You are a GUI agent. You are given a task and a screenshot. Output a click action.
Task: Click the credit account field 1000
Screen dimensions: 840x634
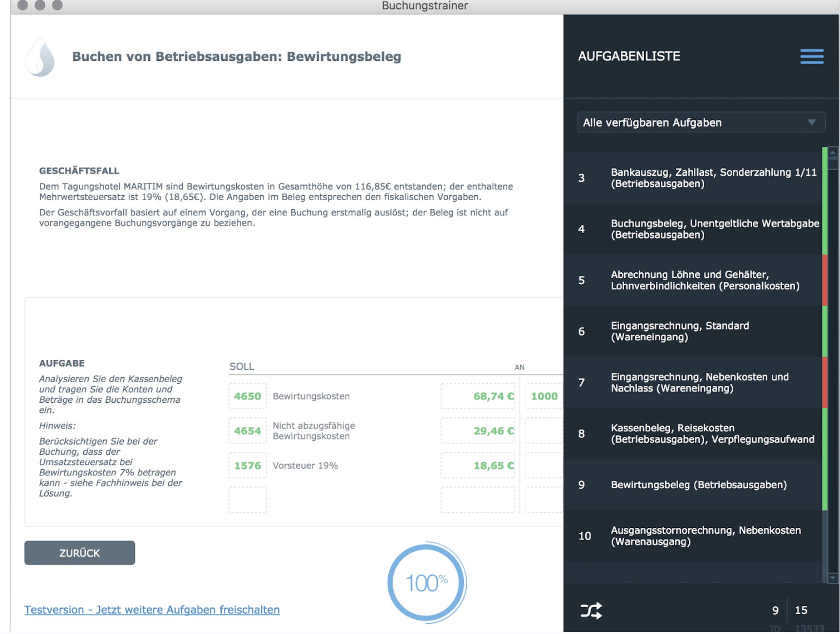[544, 396]
